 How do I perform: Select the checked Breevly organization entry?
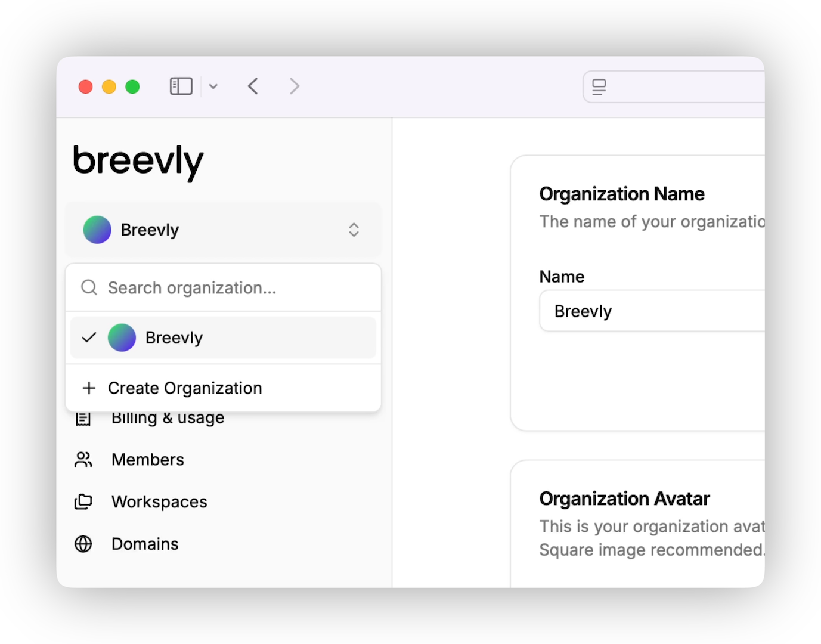click(x=223, y=338)
